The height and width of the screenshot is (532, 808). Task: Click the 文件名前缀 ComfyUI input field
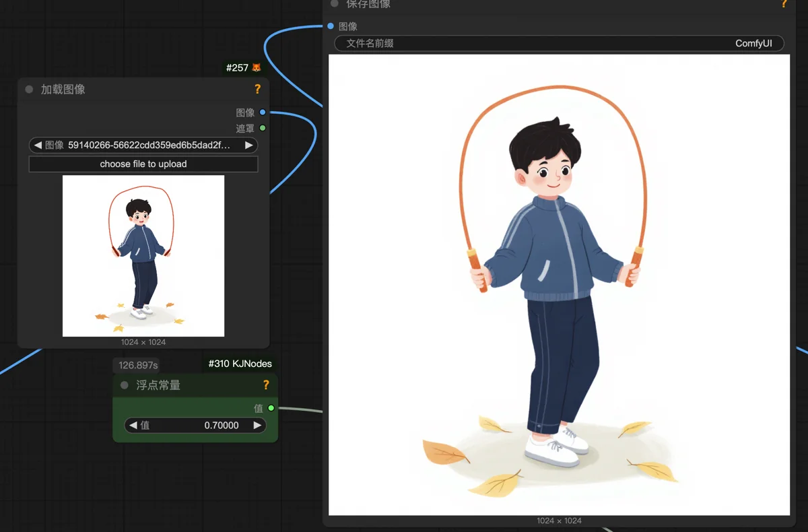pyautogui.click(x=559, y=43)
